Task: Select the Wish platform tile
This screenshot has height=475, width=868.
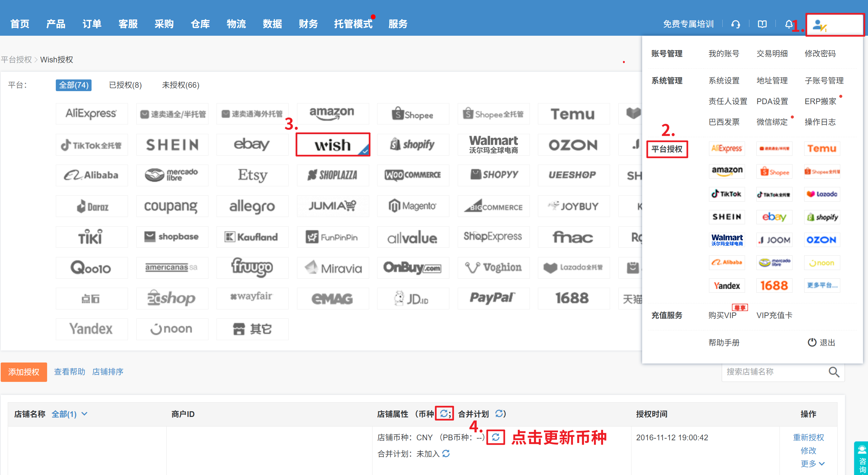Action: pyautogui.click(x=332, y=145)
